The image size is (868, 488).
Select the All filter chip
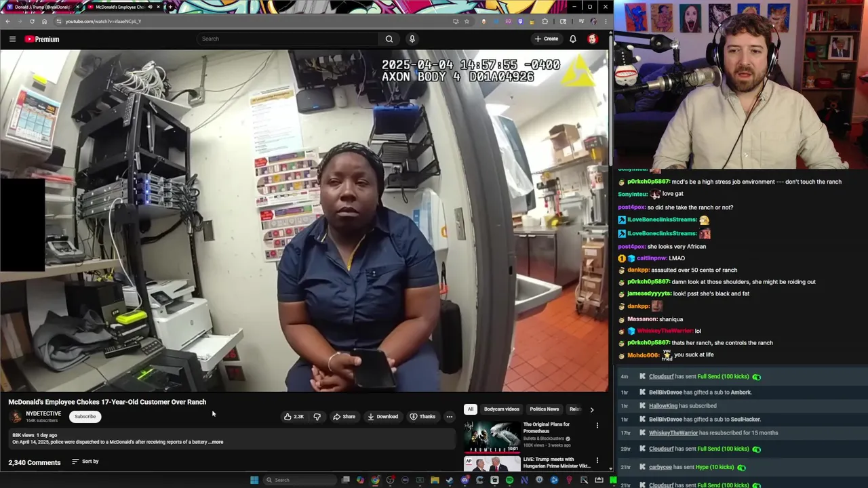470,409
